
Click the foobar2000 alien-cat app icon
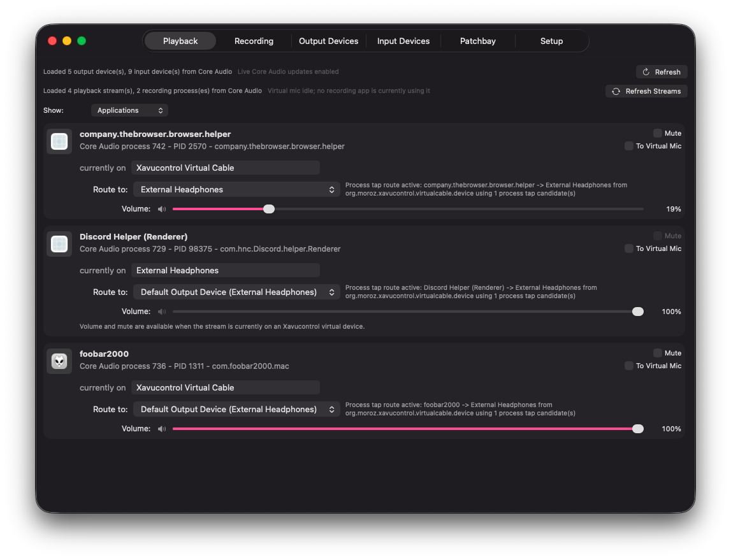(x=59, y=361)
